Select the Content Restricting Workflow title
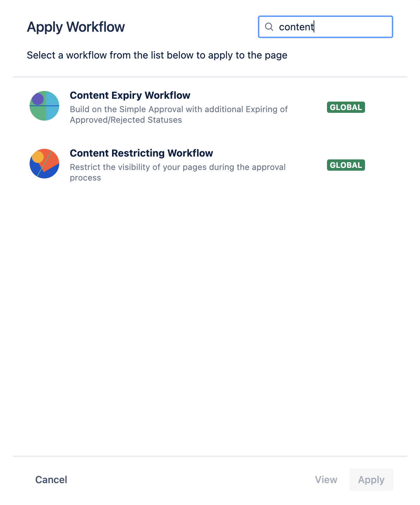This screenshot has height=505, width=420. (x=141, y=153)
